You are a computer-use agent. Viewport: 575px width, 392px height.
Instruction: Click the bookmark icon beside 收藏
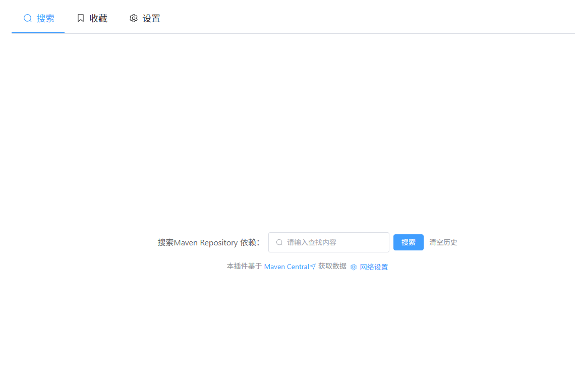[x=81, y=18]
